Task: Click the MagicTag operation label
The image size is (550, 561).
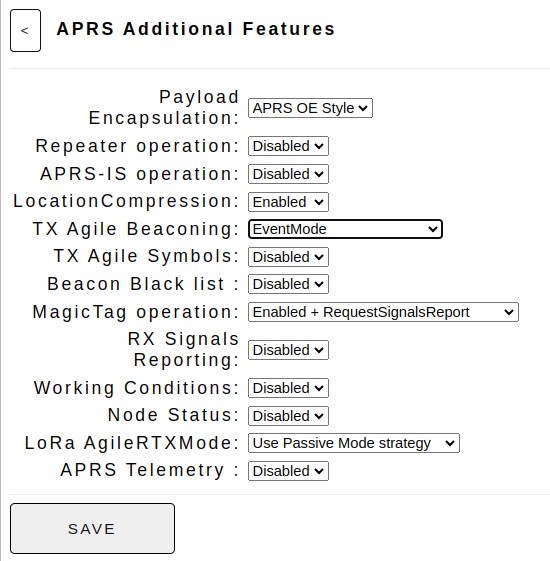Action: pyautogui.click(x=136, y=312)
